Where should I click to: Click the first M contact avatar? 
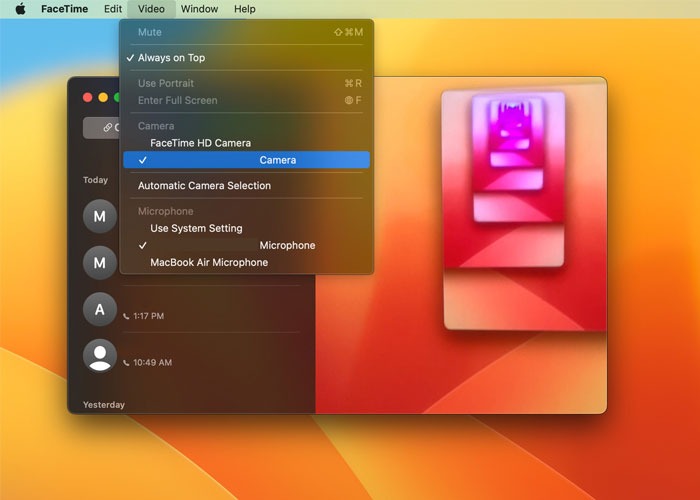(100, 217)
